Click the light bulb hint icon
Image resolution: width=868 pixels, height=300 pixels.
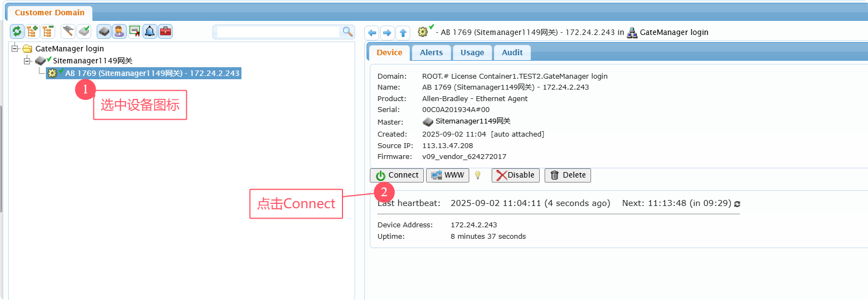(478, 175)
